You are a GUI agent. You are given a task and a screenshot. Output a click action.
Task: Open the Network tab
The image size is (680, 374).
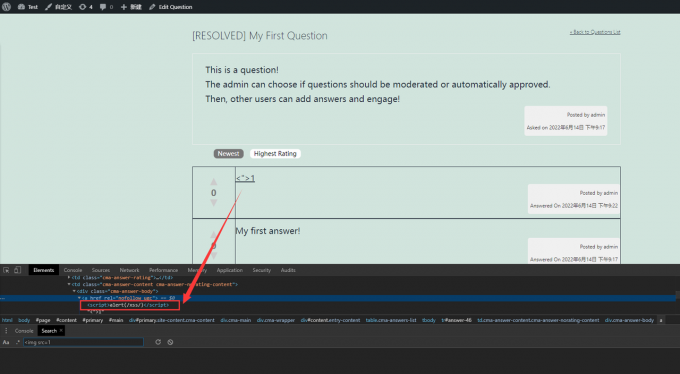[129, 270]
